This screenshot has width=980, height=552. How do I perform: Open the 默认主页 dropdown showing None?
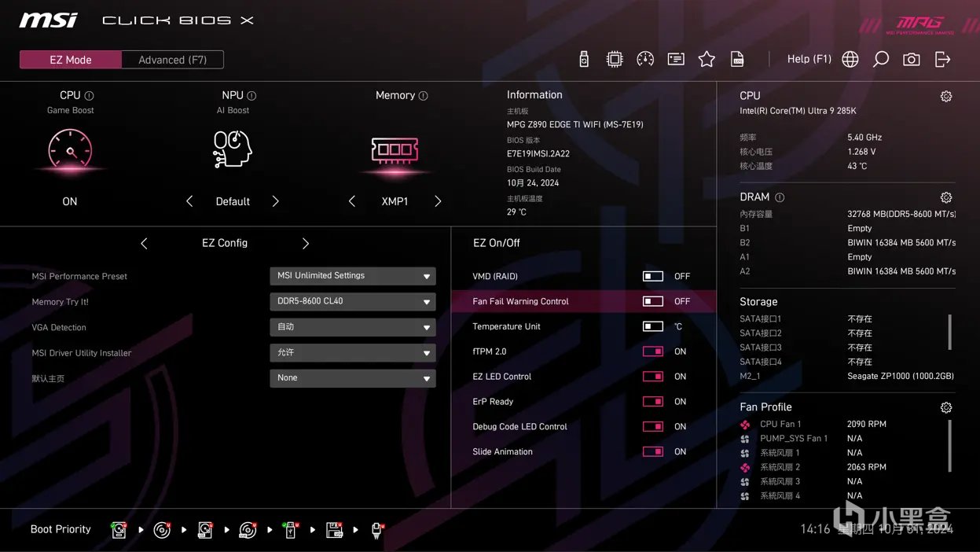point(353,378)
